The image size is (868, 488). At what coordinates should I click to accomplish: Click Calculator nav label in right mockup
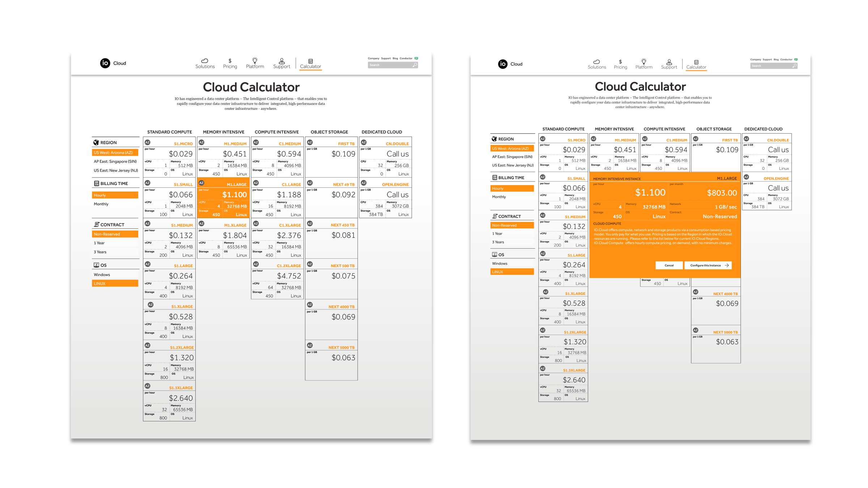pyautogui.click(x=696, y=67)
